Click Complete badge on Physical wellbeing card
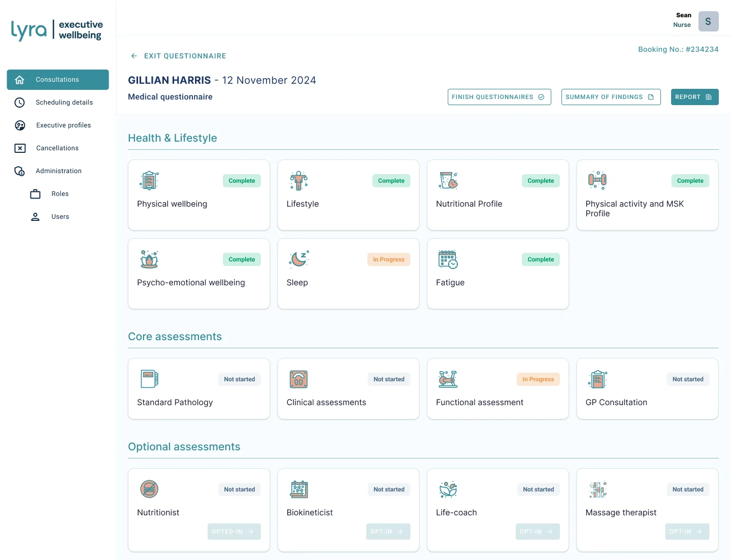731x560 pixels. (242, 181)
